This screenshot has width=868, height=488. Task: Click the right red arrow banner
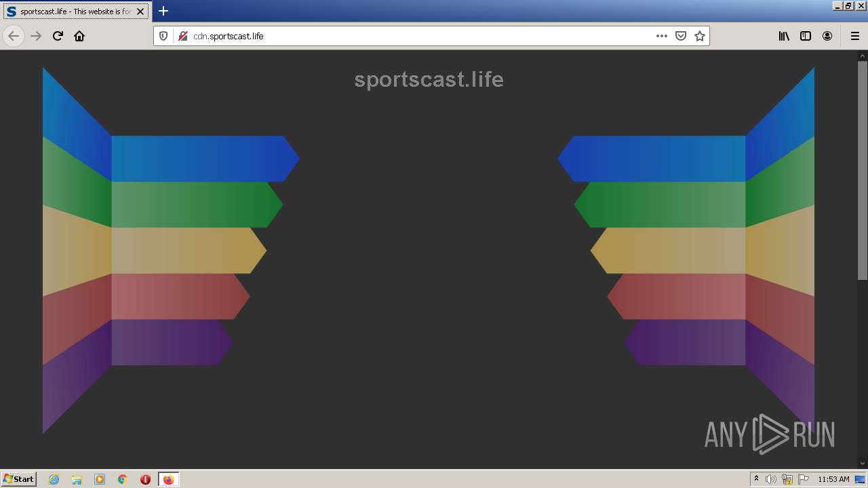[676, 296]
